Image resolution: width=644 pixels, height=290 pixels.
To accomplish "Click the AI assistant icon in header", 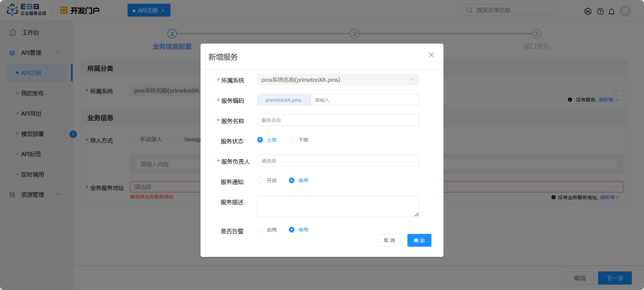I will click(x=588, y=11).
